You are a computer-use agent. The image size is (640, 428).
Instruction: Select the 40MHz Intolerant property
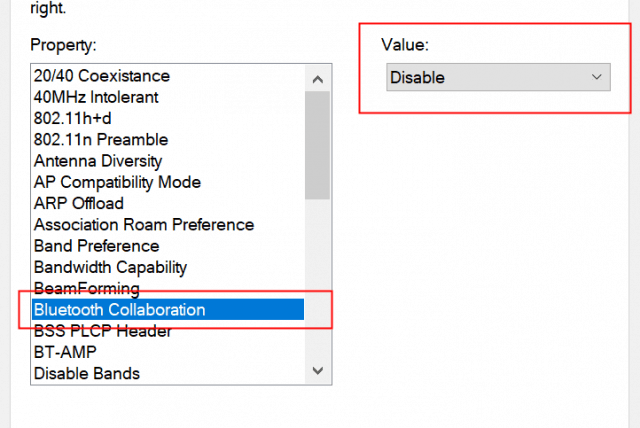[x=96, y=97]
